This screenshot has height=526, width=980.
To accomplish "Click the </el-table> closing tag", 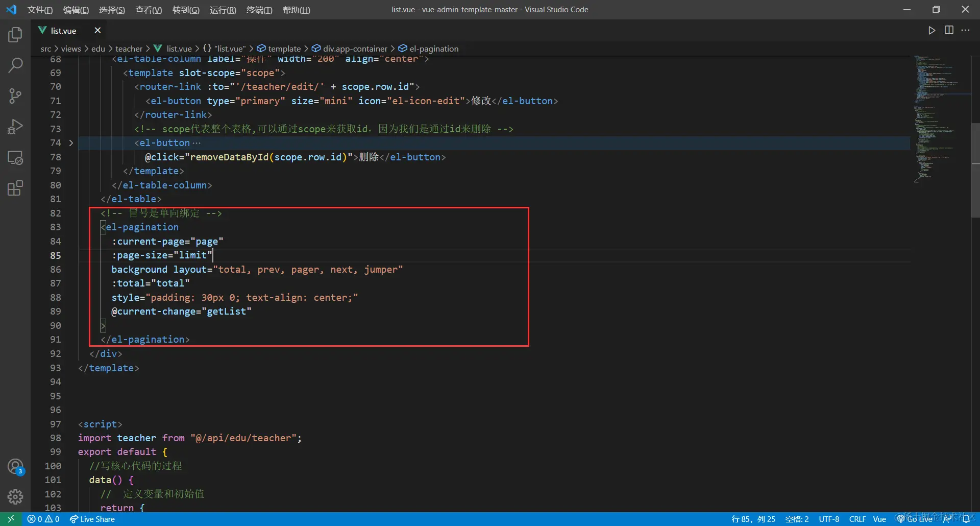I will pos(131,199).
